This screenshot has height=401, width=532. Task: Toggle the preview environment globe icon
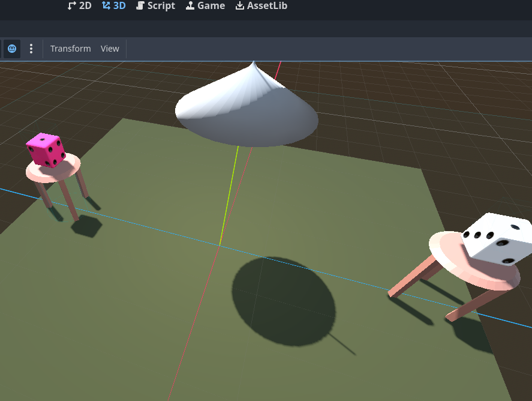point(12,49)
